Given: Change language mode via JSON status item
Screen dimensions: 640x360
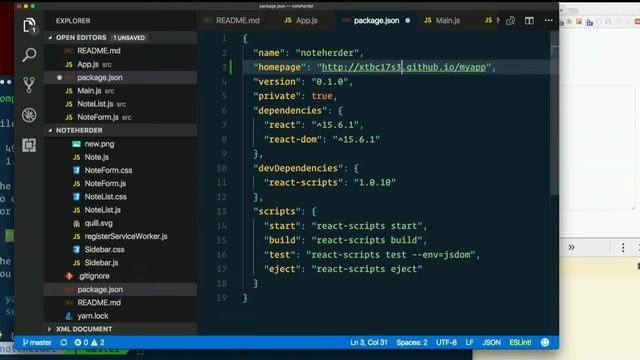Looking at the screenshot, I should tap(491, 342).
